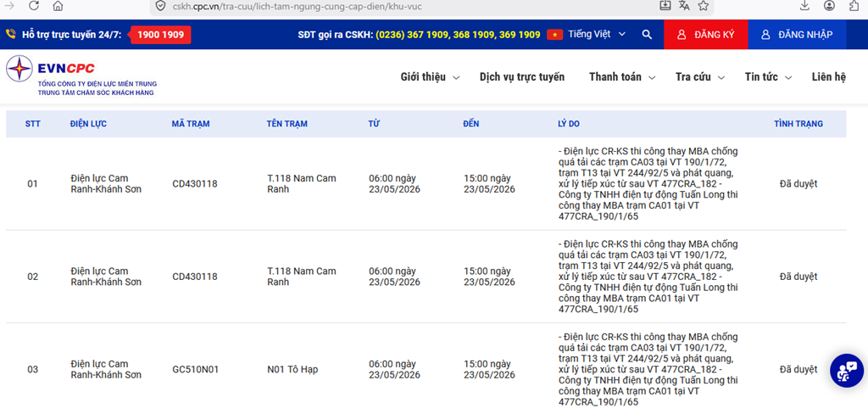The width and height of the screenshot is (868, 414).
Task: Click the 1900 1909 hotline badge
Action: pos(160,35)
